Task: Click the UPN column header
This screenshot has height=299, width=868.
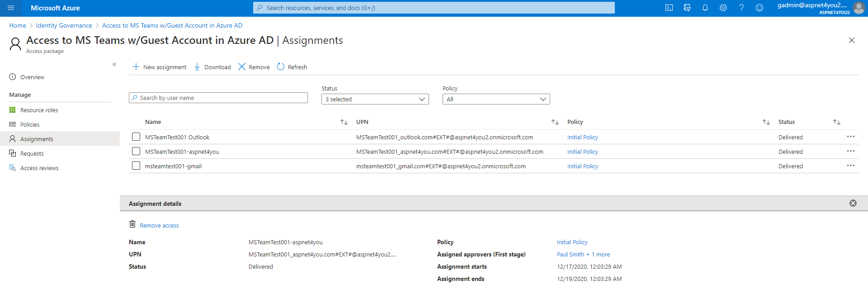Action: coord(362,122)
